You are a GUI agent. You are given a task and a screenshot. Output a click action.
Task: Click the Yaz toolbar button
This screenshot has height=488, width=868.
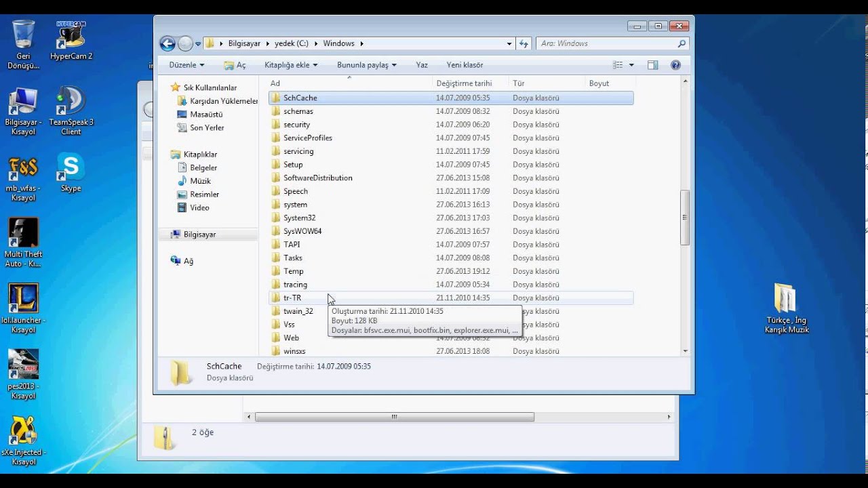[422, 65]
